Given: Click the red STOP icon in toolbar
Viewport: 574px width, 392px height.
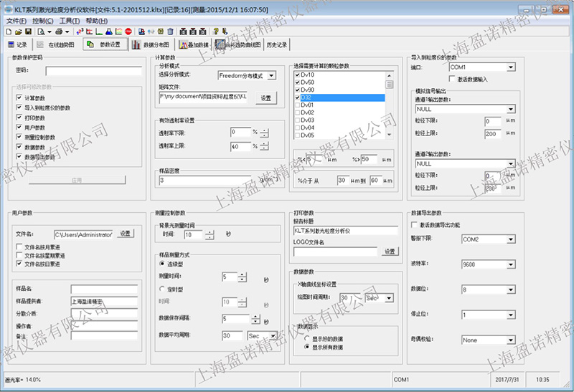Looking at the screenshot, I should point(128,32).
